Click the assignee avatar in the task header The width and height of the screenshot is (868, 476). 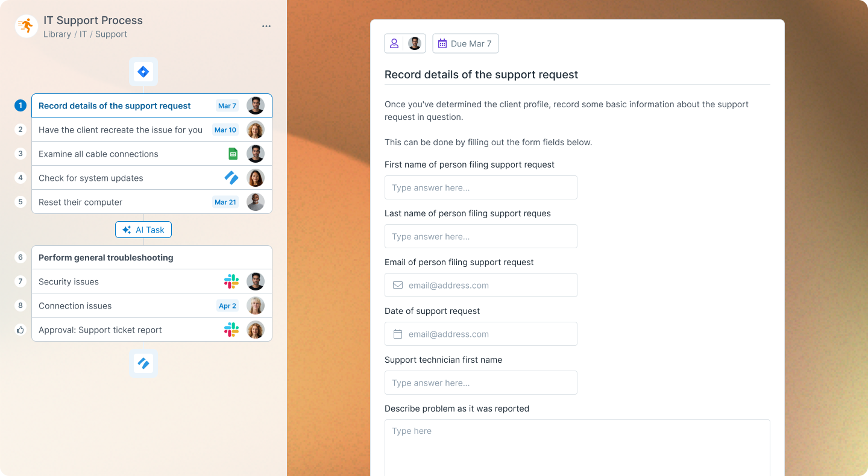[x=415, y=43]
